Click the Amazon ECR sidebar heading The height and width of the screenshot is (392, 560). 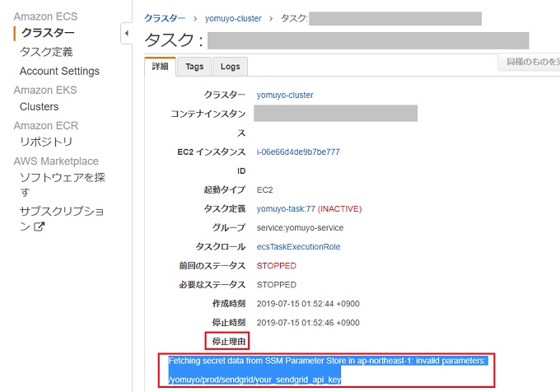pos(46,126)
